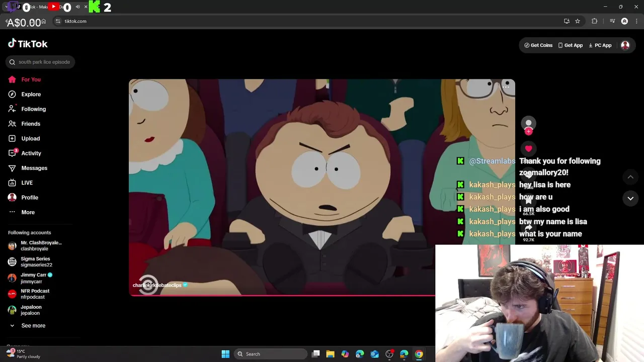The image size is (644, 362).
Task: Go to the previous video arrow
Action: 630,177
